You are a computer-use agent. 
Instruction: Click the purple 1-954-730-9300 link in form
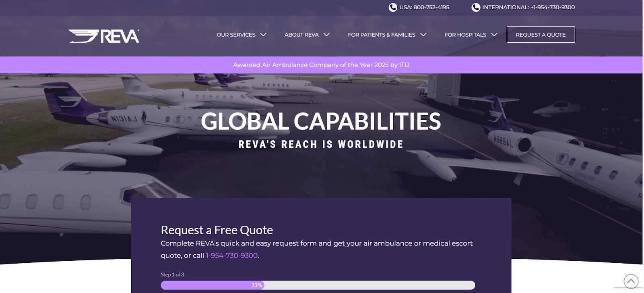(231, 256)
